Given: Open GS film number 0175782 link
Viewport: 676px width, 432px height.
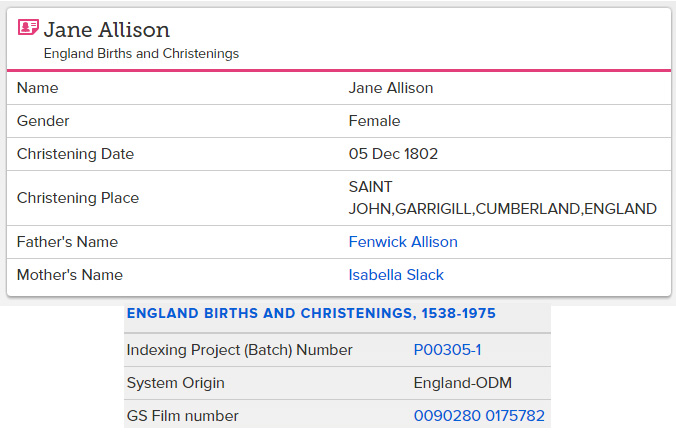Looking at the screenshot, I should point(515,416).
